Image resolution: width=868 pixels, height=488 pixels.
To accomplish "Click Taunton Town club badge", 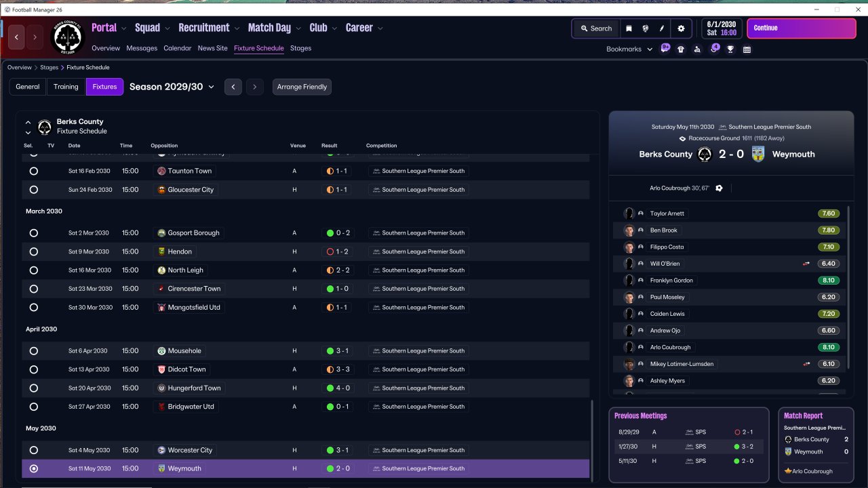I will point(161,171).
